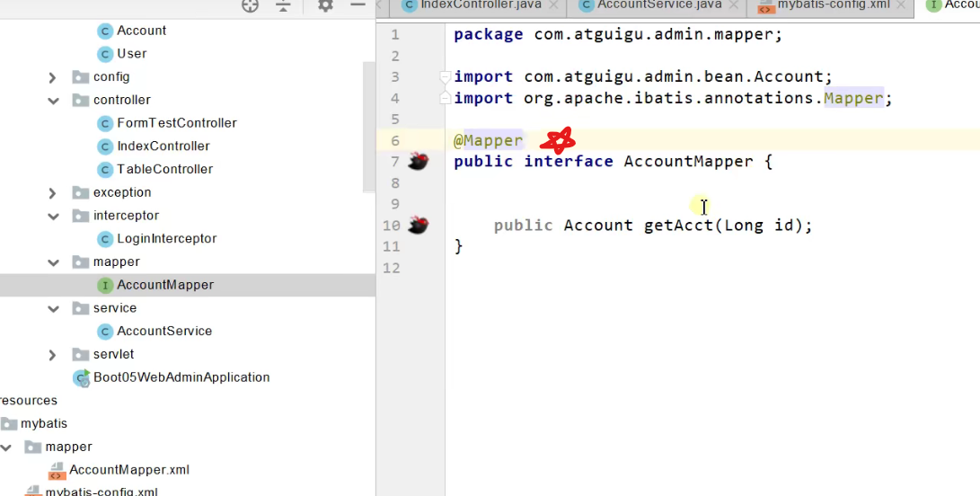
Task: Expand the exception folder
Action: click(x=52, y=193)
